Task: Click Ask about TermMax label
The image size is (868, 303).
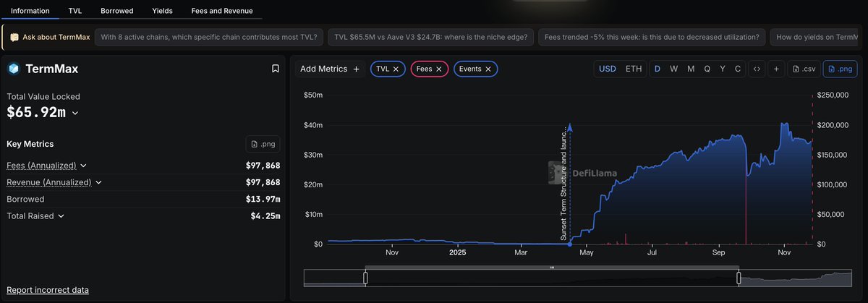Action: 49,37
